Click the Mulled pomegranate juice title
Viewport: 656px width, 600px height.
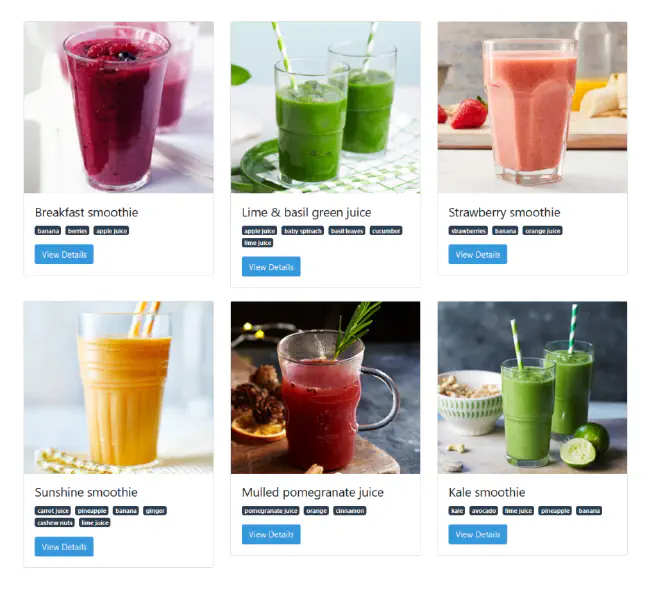[313, 492]
